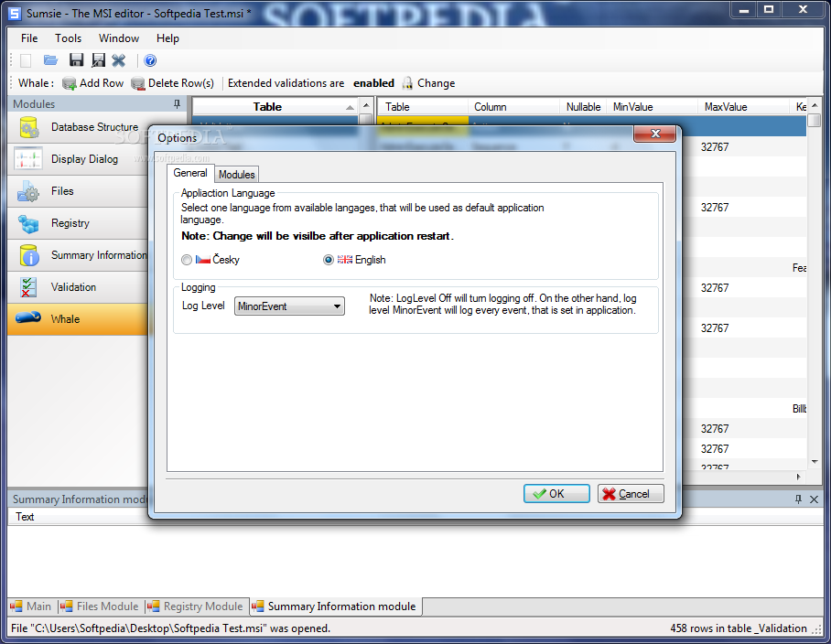Viewport: 831px width, 644px height.
Task: Click grid horizontal scrollbar right arrow
Action: point(799,477)
